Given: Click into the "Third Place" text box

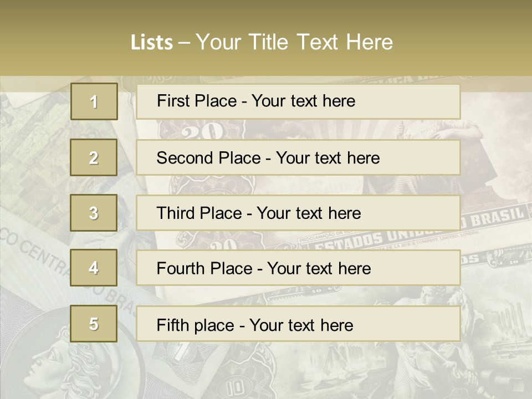Looking at the screenshot, I should pos(298,213).
